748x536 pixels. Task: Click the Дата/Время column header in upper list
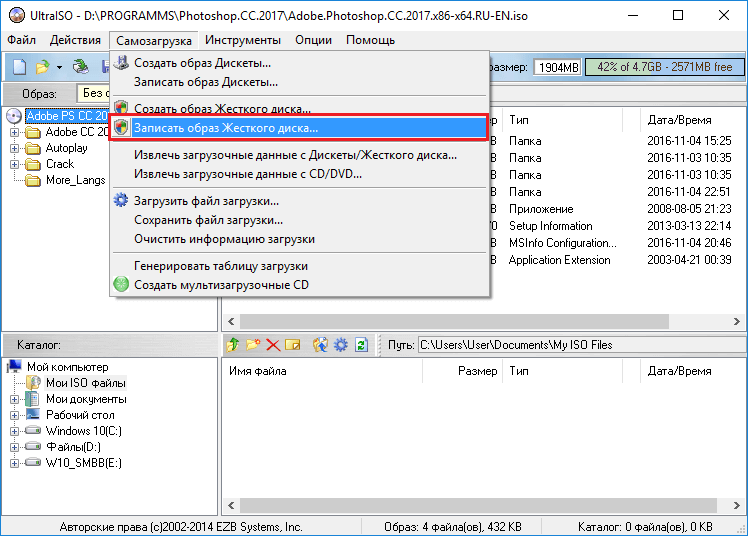click(692, 120)
